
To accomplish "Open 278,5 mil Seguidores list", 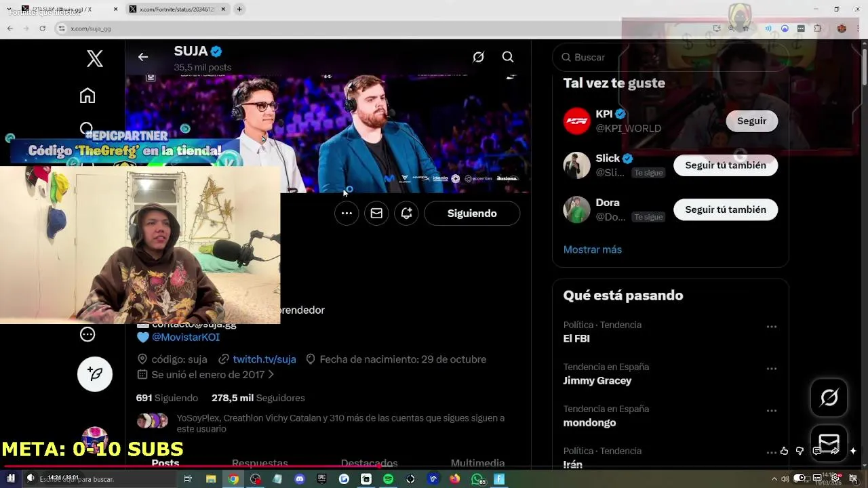I will (x=258, y=398).
